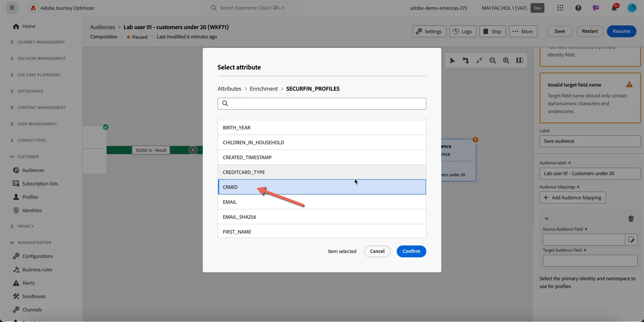Collapse the audience mapping chevron
Viewport: 644px width, 322px height.
click(x=547, y=219)
